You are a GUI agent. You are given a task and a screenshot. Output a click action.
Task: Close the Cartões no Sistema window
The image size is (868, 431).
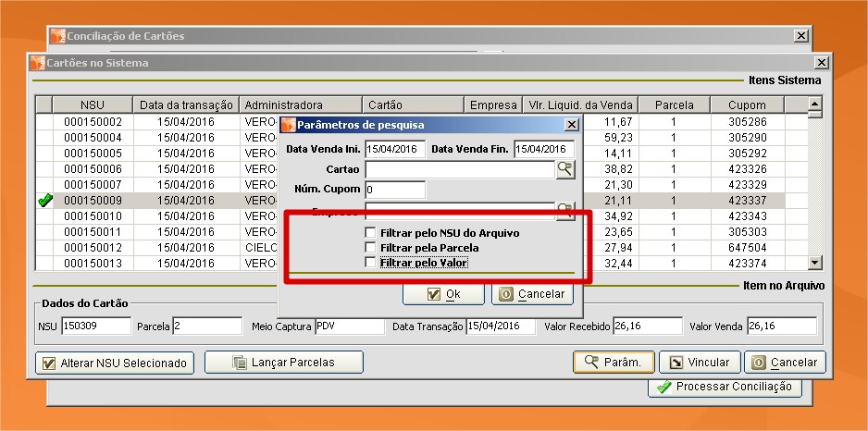[820, 63]
